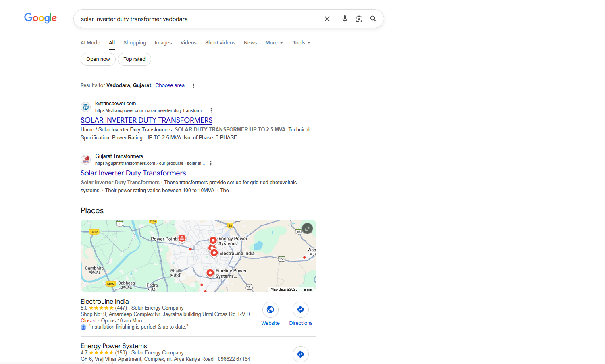Get directions to ElectroLine India
The height and width of the screenshot is (364, 605).
coord(301,310)
